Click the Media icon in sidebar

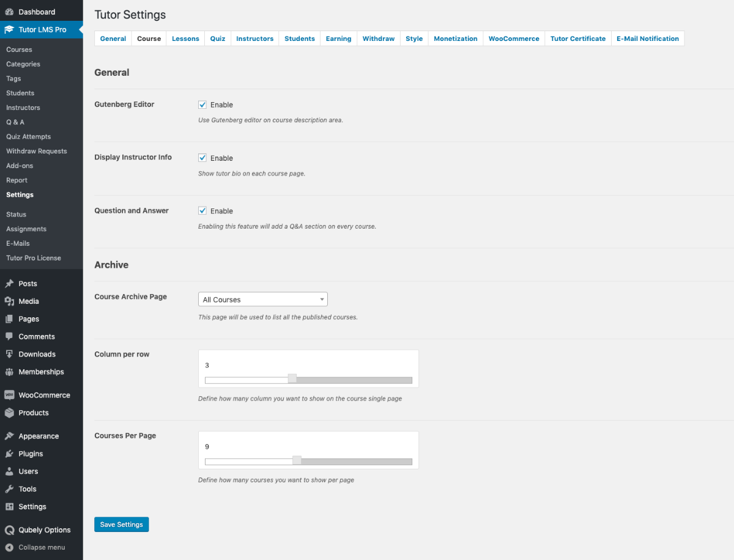point(9,301)
